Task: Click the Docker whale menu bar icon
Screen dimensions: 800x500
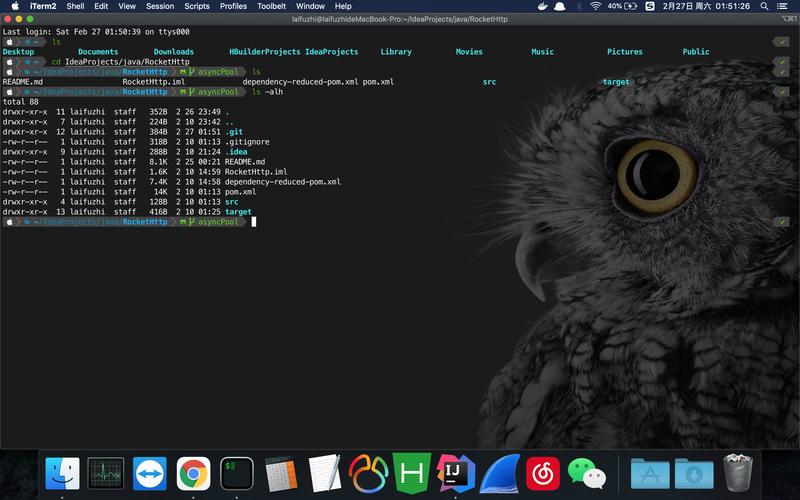Action: pyautogui.click(x=541, y=6)
